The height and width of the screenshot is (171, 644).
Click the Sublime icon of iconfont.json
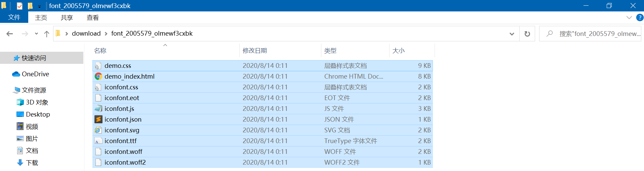coord(98,120)
